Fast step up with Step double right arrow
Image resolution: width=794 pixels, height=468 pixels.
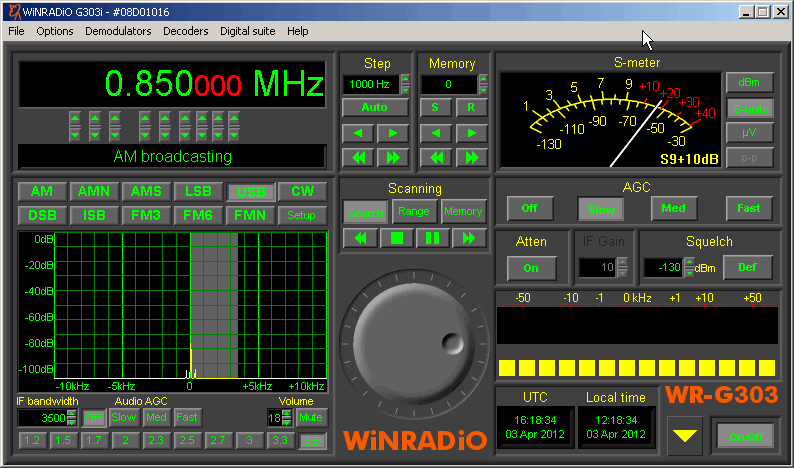point(392,158)
